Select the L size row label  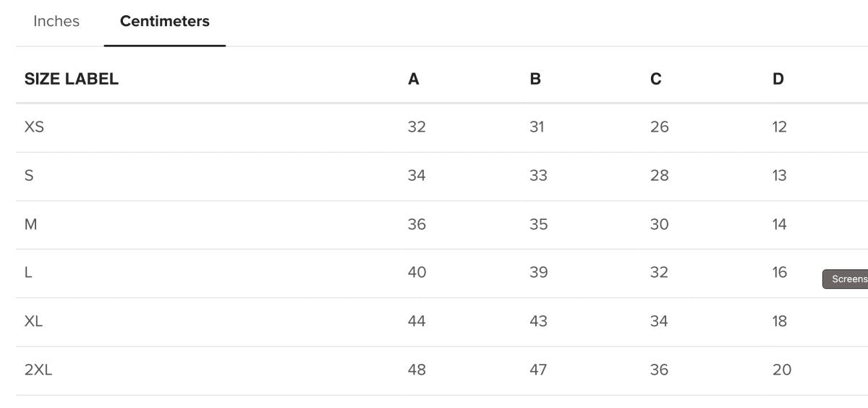coord(28,273)
